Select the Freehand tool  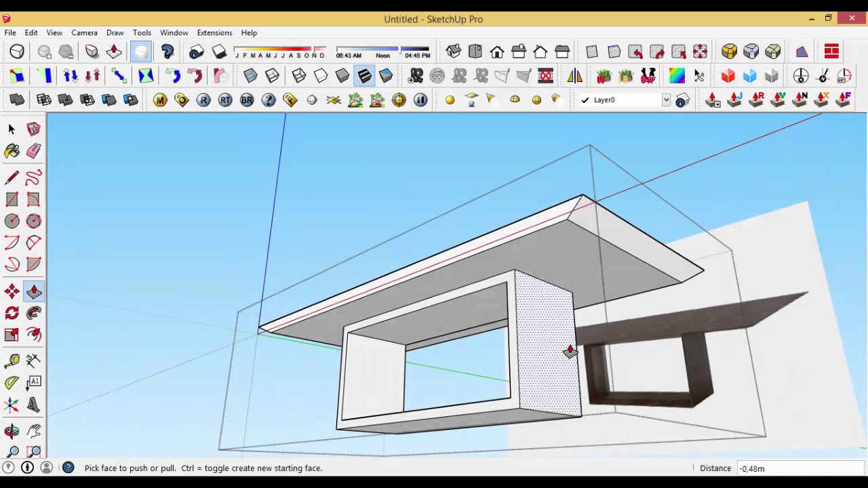point(33,178)
